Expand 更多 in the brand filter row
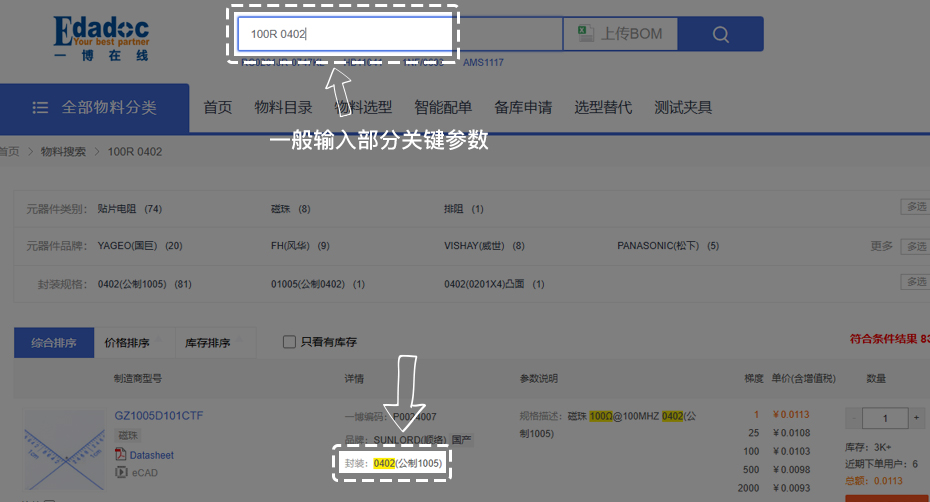 tap(881, 246)
